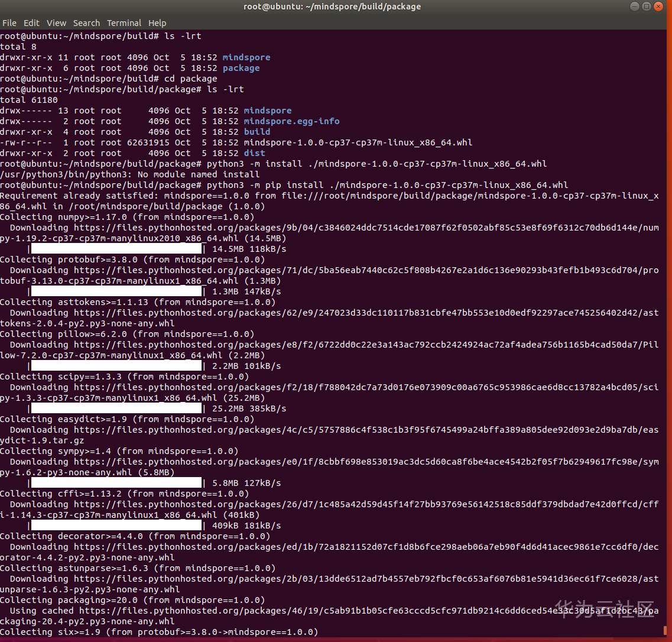Open the File menu
This screenshot has width=672, height=642.
pos(9,23)
